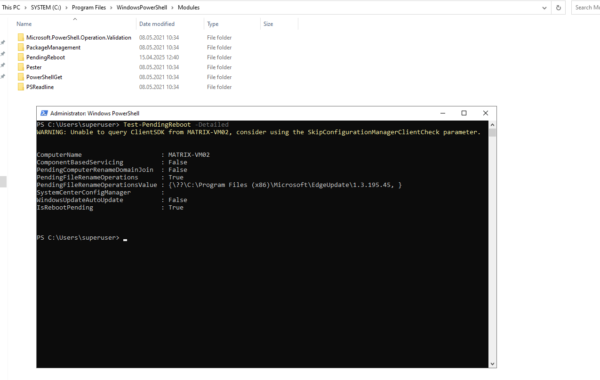Go to This PC in breadcrumb
Image resolution: width=600 pixels, height=380 pixels.
click(11, 7)
